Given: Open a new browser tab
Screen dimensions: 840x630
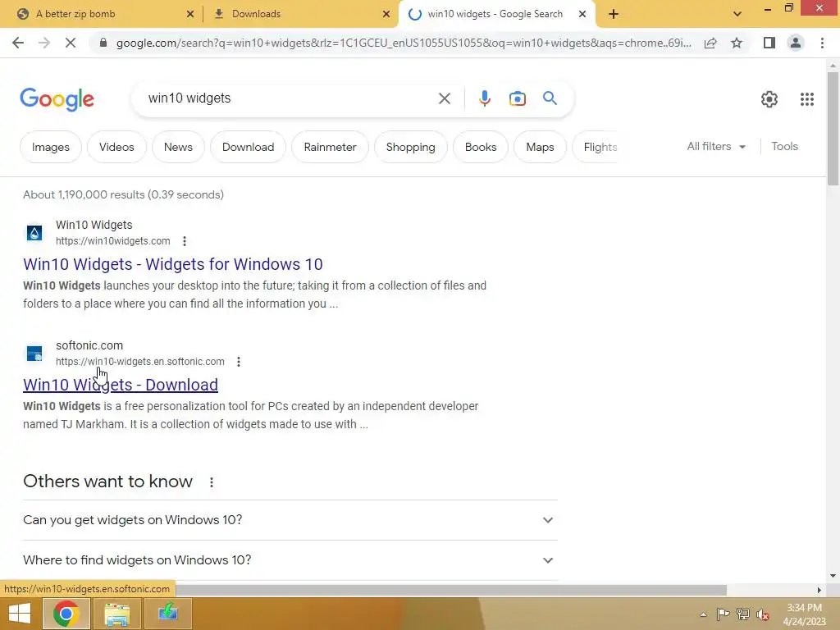Looking at the screenshot, I should pos(614,14).
